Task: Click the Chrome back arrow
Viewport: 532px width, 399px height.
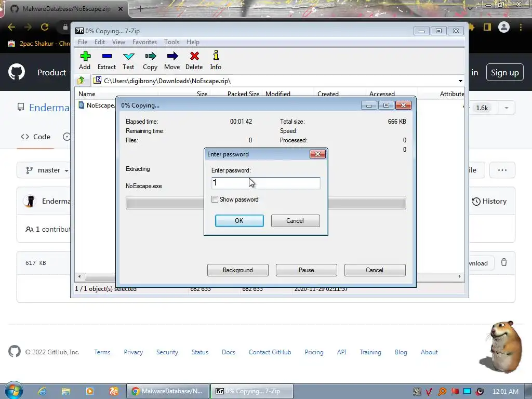Action: 11,27
